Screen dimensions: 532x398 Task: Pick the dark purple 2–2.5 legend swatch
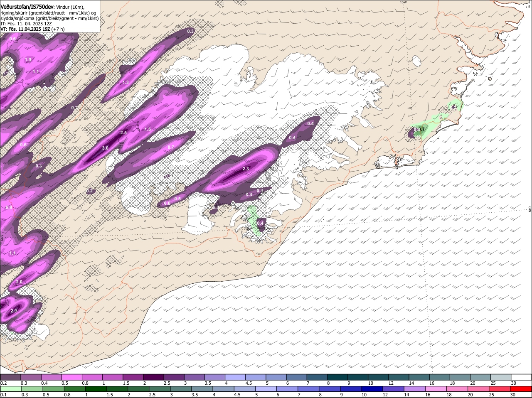click(154, 377)
